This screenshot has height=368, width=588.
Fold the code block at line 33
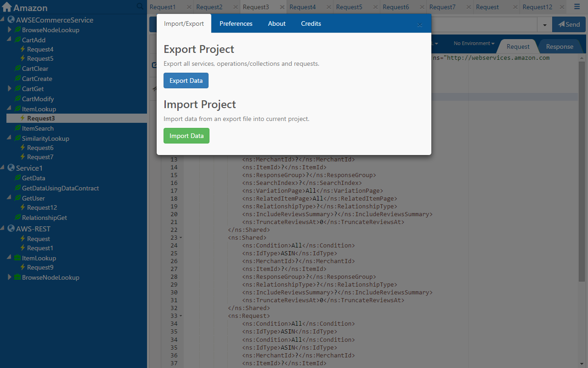point(181,316)
